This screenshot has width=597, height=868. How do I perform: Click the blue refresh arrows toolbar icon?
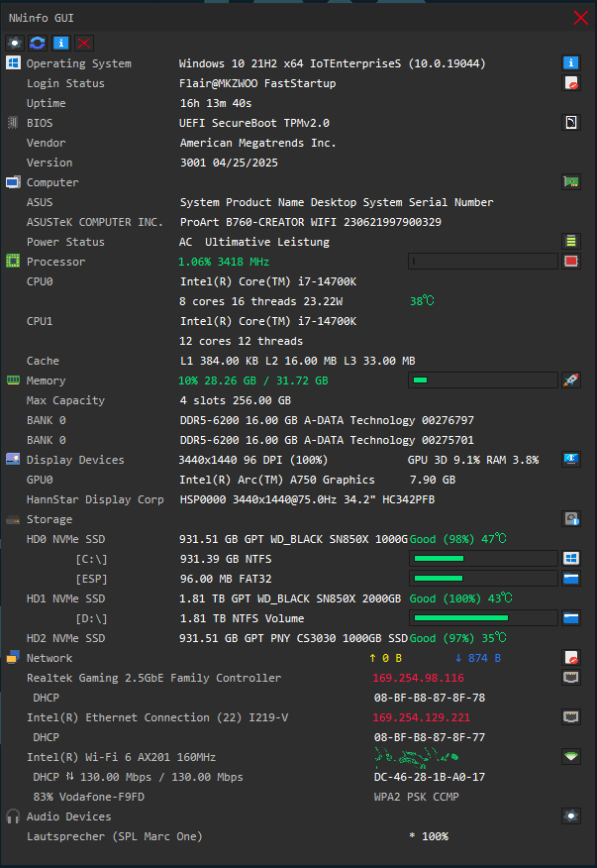[x=38, y=44]
